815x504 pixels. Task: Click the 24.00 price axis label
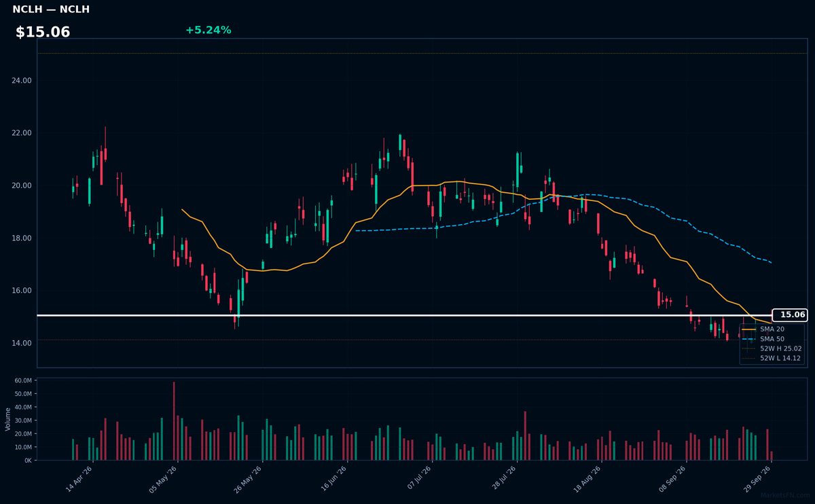coord(22,80)
